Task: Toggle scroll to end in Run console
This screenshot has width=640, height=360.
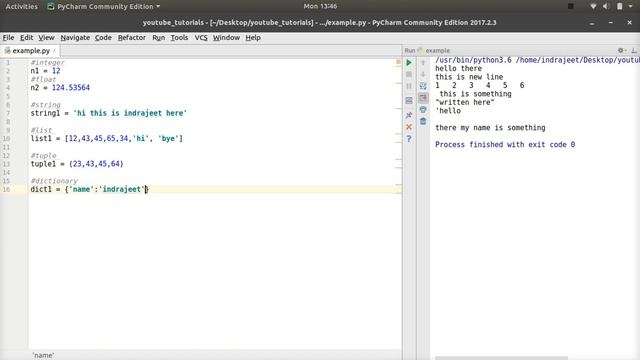Action: [423, 98]
